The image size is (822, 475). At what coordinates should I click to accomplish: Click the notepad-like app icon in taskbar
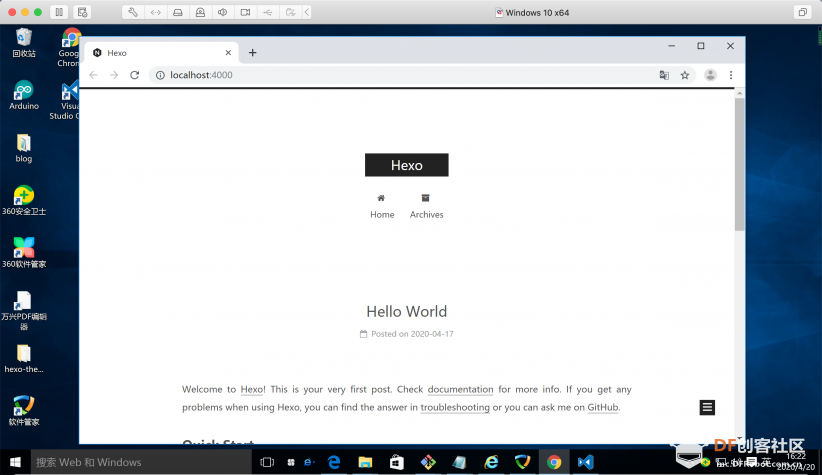[460, 462]
